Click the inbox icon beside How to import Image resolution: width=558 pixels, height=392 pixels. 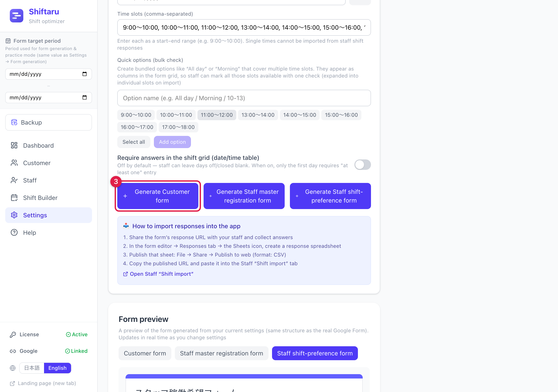pyautogui.click(x=126, y=226)
